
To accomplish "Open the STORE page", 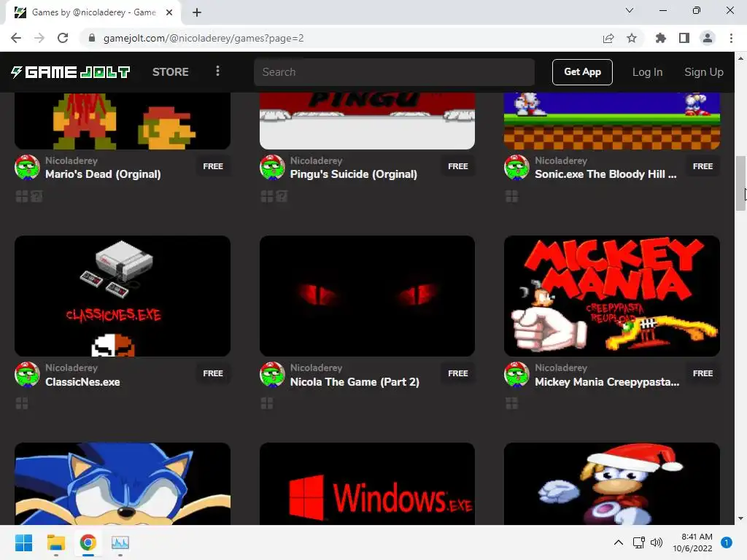I will point(170,72).
